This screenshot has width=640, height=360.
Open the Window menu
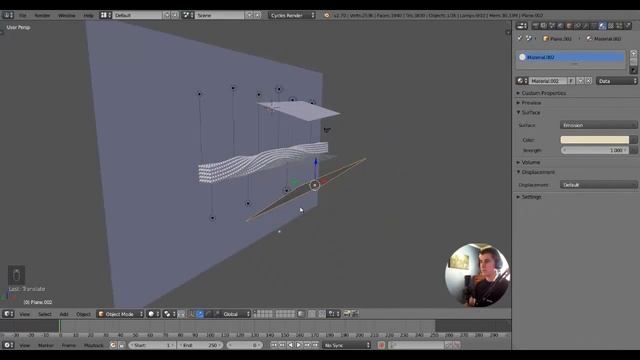(67, 15)
